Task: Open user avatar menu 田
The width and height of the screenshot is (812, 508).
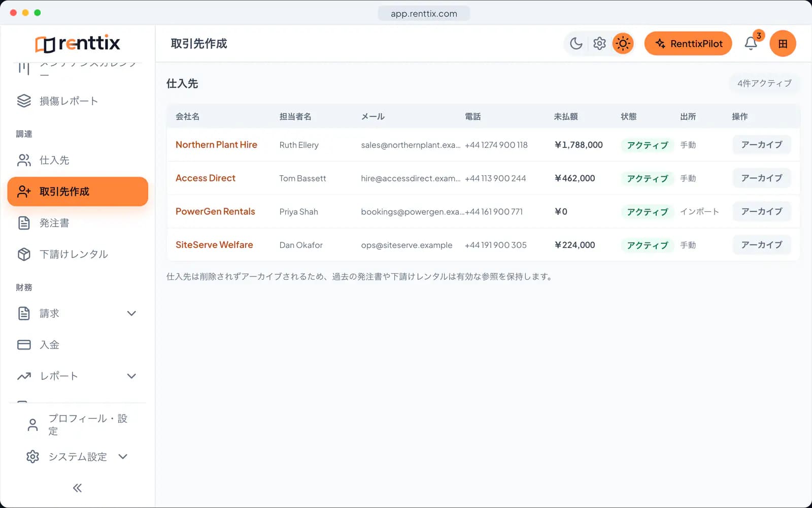Action: pyautogui.click(x=783, y=44)
